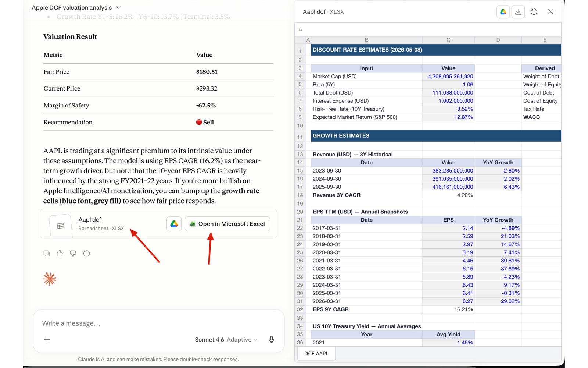Viewport: 588px width, 368px height.
Task: Click EPS value 6.15 for 2022-03-31
Action: click(x=448, y=269)
